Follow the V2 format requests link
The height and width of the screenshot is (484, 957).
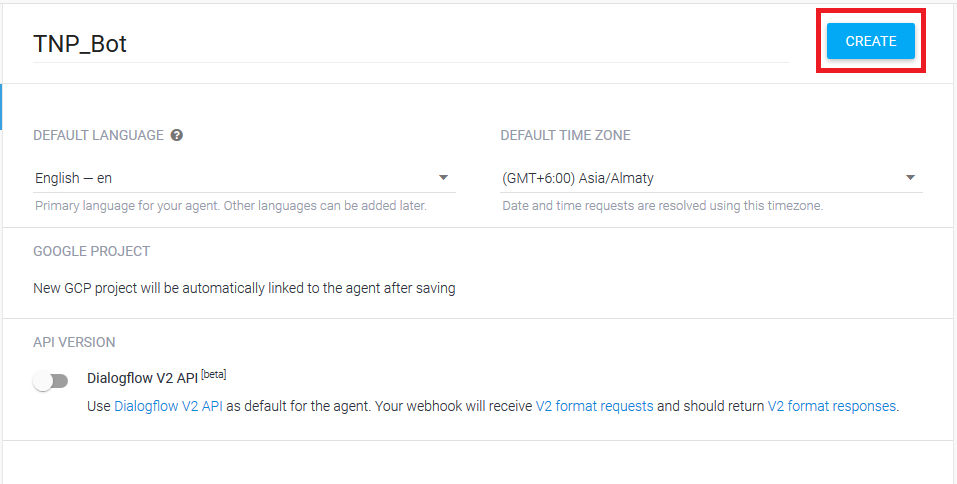pyautogui.click(x=594, y=406)
